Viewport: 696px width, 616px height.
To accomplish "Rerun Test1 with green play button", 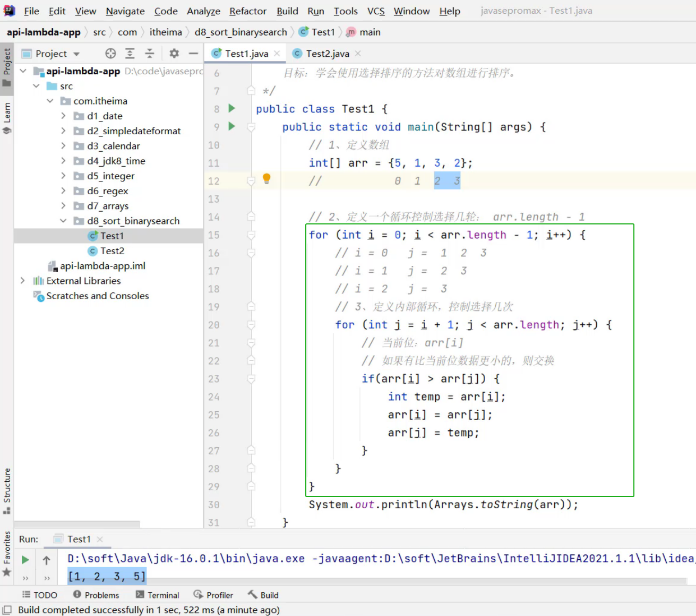I will click(25, 560).
